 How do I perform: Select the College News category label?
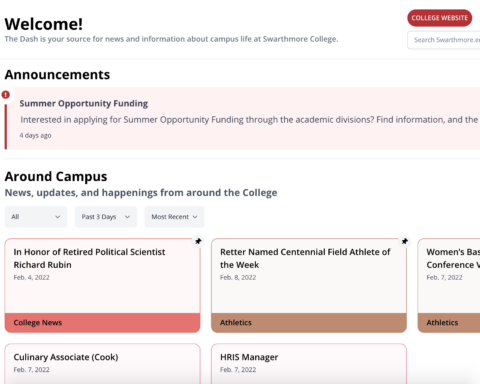pos(38,323)
